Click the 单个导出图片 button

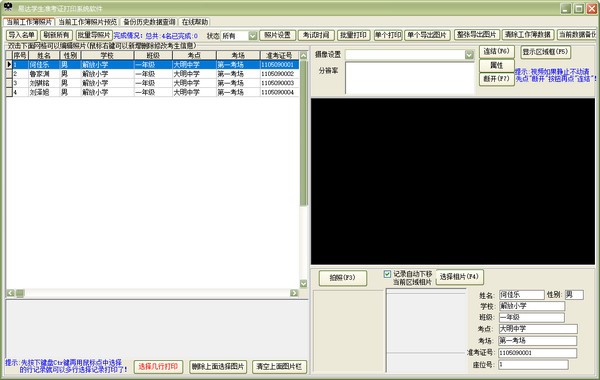coord(427,35)
